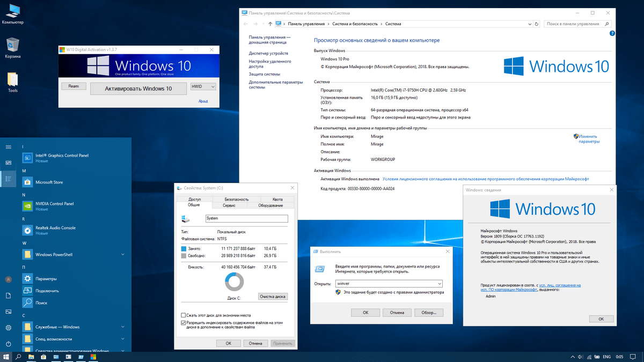Click the Up arrow in Control Panel navigation
This screenshot has height=362, width=644.
[270, 24]
